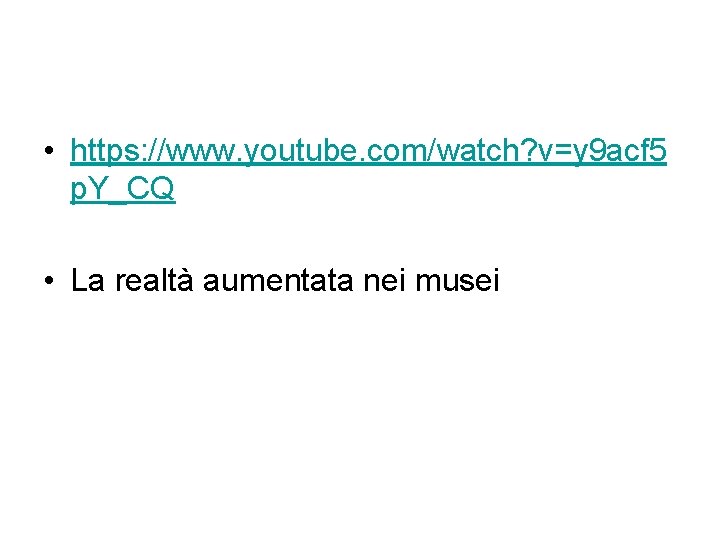Click the word 'La' at the line's start

(88, 280)
